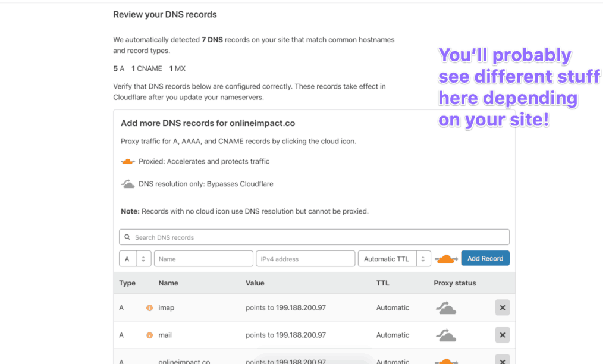The height and width of the screenshot is (364, 609).
Task: Click Add more DNS records for onlineimpact.co heading
Action: (208, 123)
